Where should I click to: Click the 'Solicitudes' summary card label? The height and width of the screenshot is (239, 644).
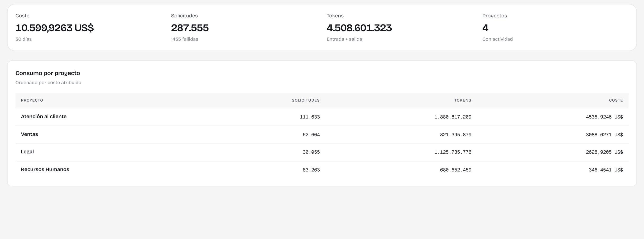coord(184,16)
